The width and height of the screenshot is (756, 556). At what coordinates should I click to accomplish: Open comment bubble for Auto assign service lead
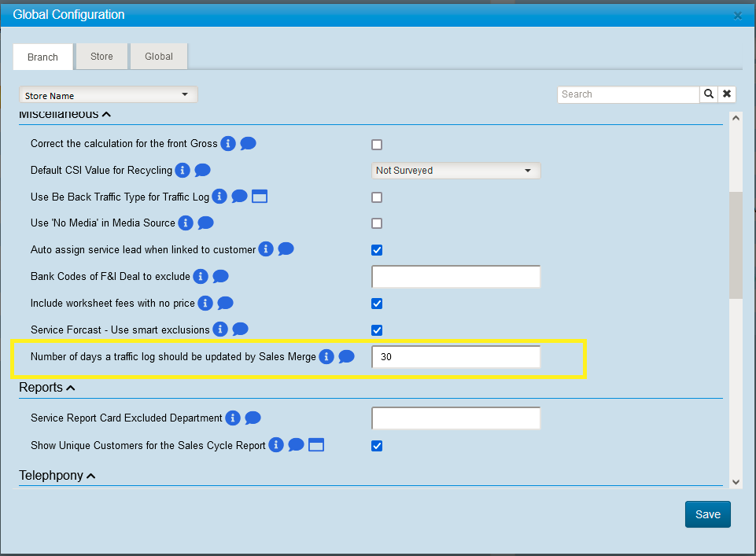coord(286,249)
